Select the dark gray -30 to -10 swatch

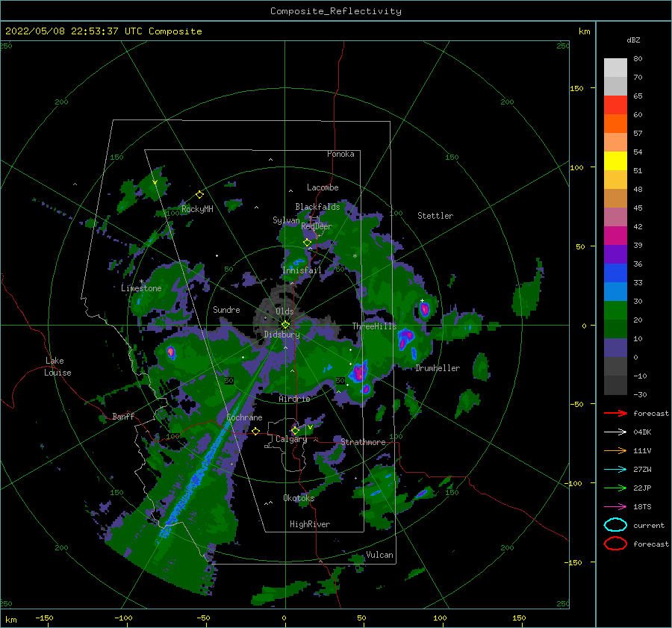(x=615, y=385)
